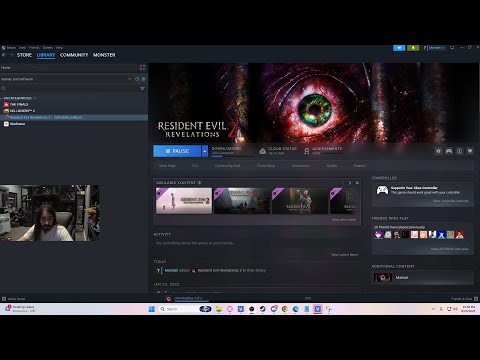480x360 pixels.
Task: Open the STORE tab
Action: coord(24,55)
